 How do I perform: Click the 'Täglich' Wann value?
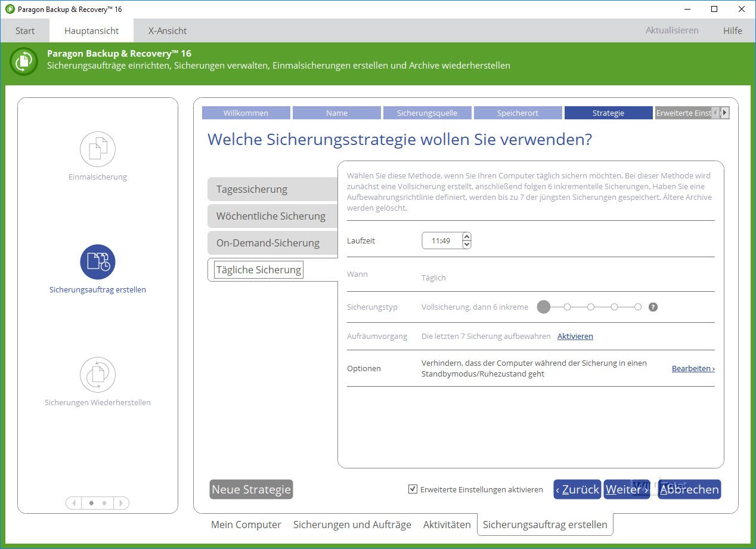click(433, 278)
